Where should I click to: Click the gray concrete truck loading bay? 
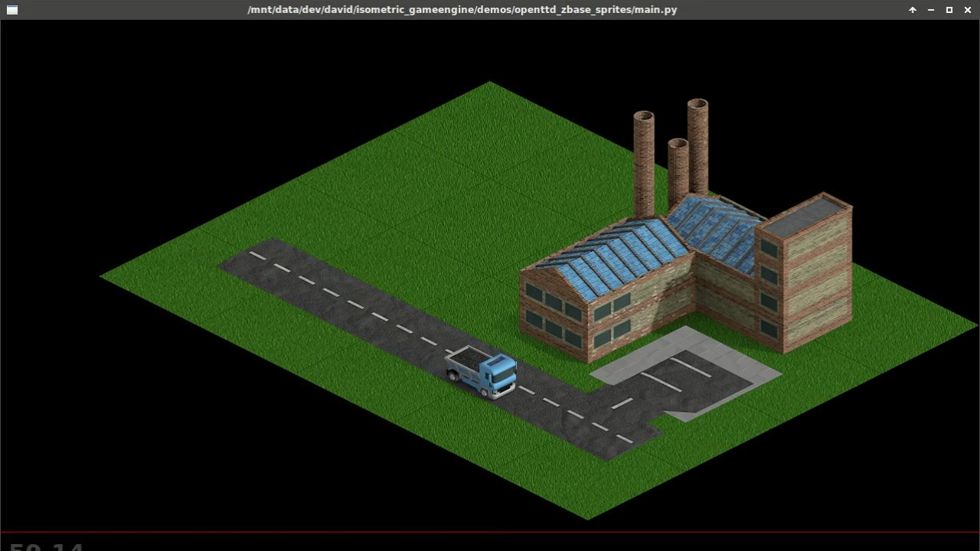pos(685,373)
